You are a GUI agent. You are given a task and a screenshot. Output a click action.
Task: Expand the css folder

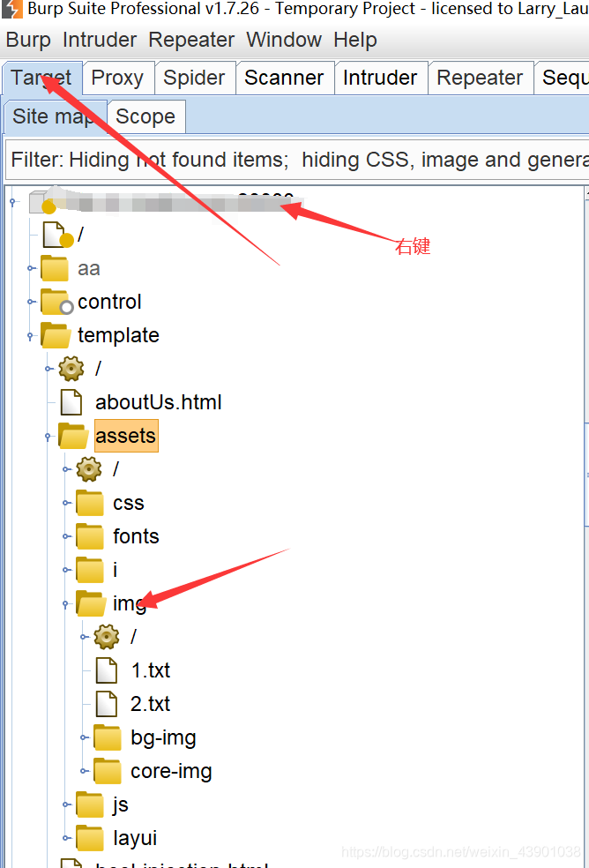67,503
